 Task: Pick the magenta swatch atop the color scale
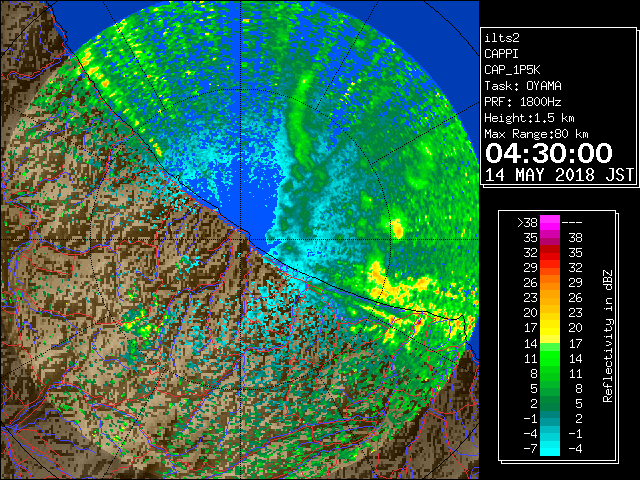(550, 223)
